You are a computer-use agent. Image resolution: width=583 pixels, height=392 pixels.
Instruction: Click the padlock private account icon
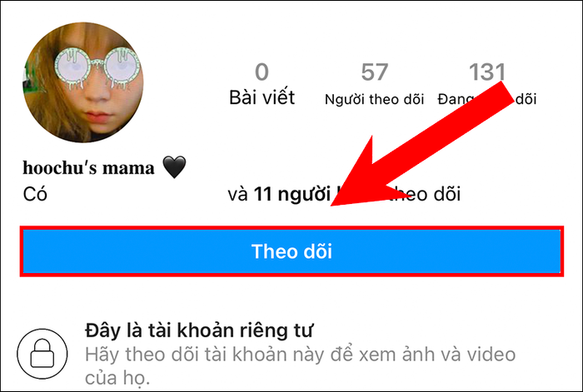[42, 354]
